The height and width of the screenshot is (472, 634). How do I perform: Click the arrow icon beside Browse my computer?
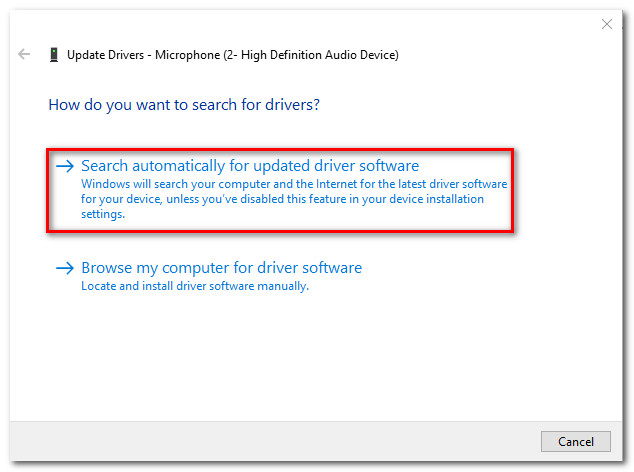[65, 268]
